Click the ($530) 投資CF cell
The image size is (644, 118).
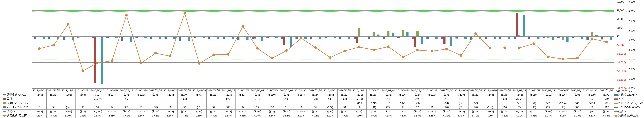pos(446,112)
